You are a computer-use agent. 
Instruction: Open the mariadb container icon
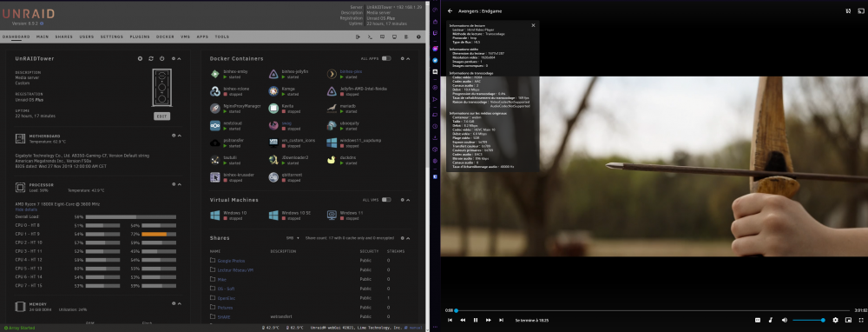coord(332,108)
